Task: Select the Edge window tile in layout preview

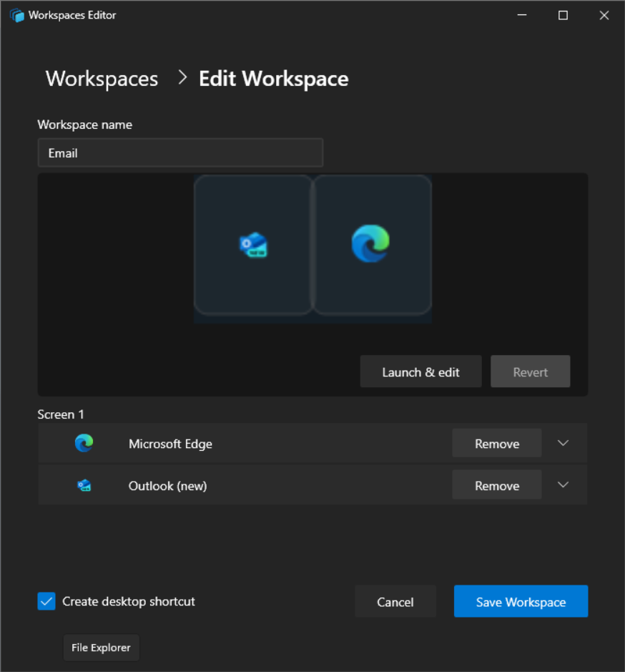Action: (373, 245)
